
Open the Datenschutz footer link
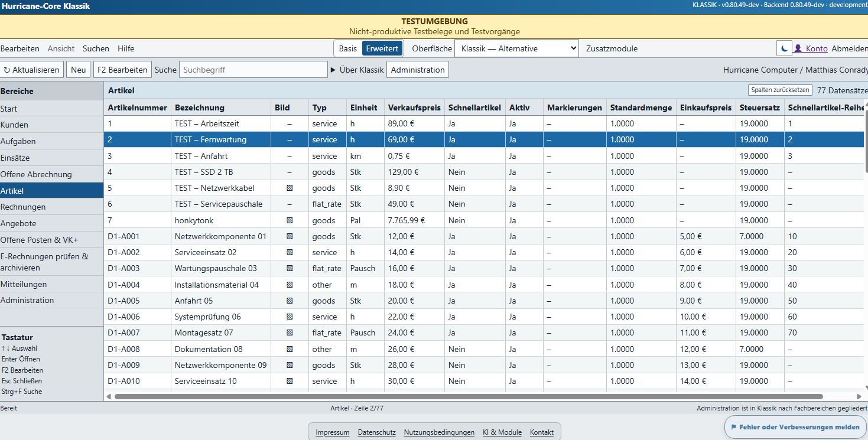coord(377,432)
